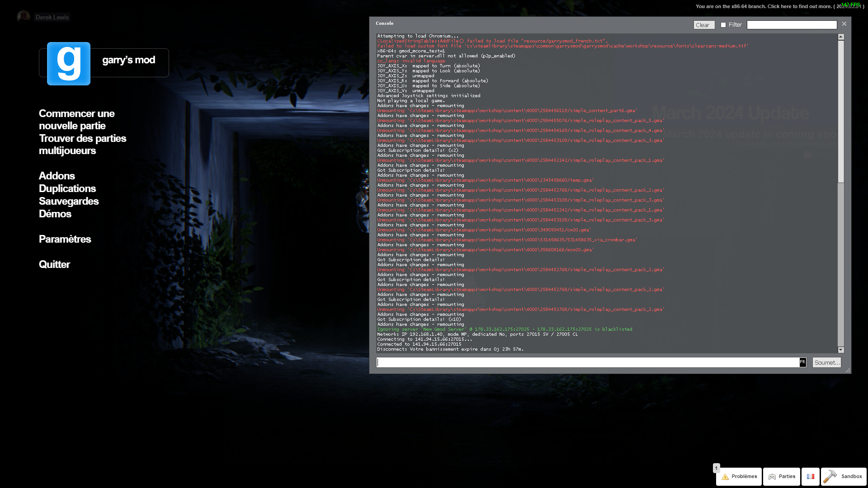The height and width of the screenshot is (488, 868).
Task: Click the console vertical scrollbar thumb
Action: pos(841,112)
